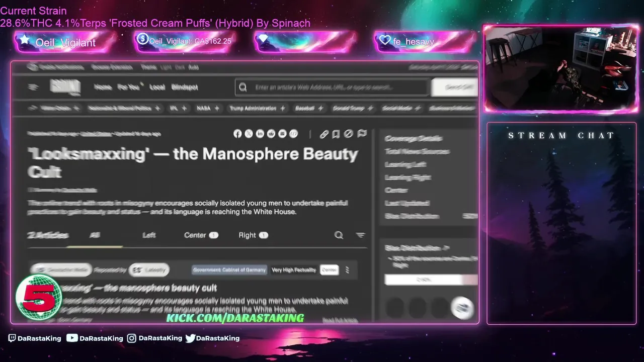Click the main Looksmaxxing headline text

pos(193,162)
